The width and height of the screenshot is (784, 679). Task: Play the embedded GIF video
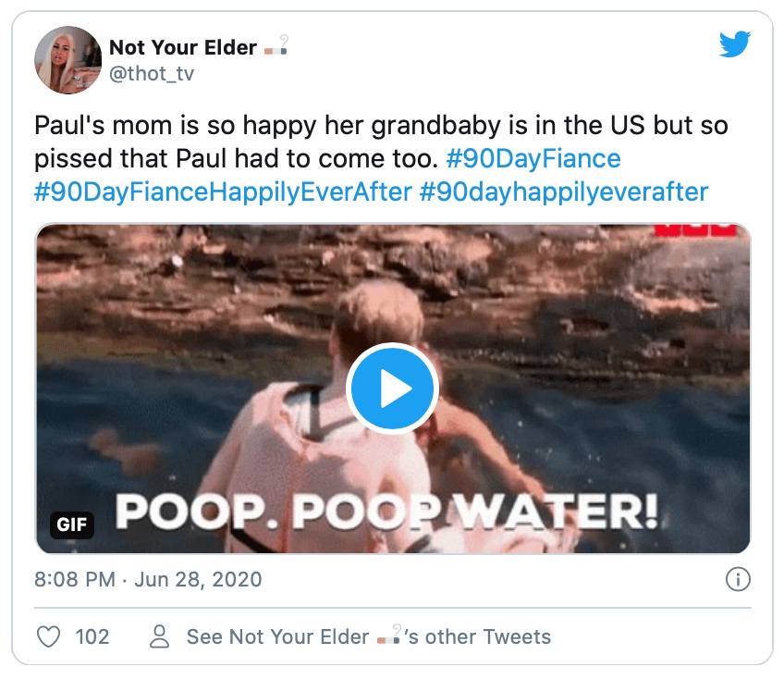392,389
